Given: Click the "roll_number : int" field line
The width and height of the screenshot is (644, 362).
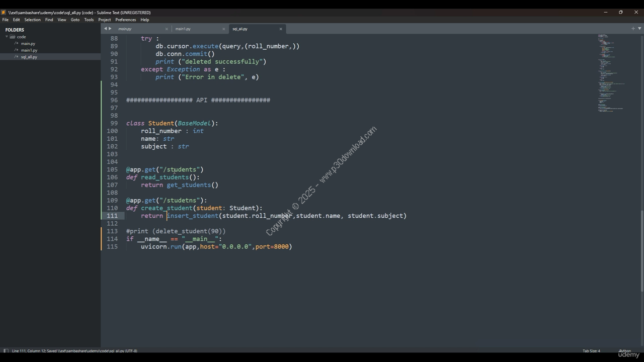Looking at the screenshot, I should pos(172,131).
